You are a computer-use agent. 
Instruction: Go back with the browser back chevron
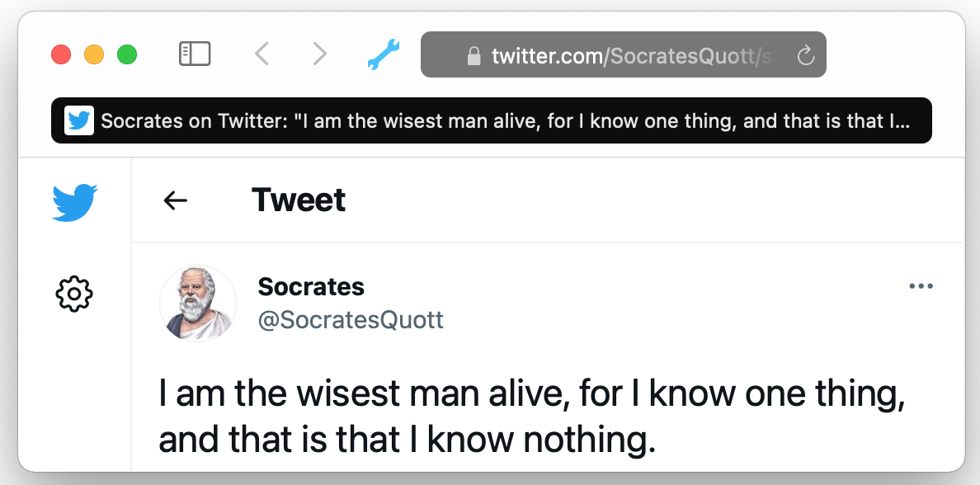261,54
